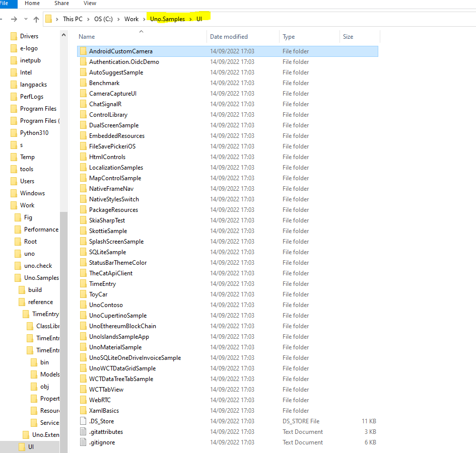The width and height of the screenshot is (476, 453).
Task: Select the StatusBarThemeColor folder name
Action: pyautogui.click(x=118, y=263)
